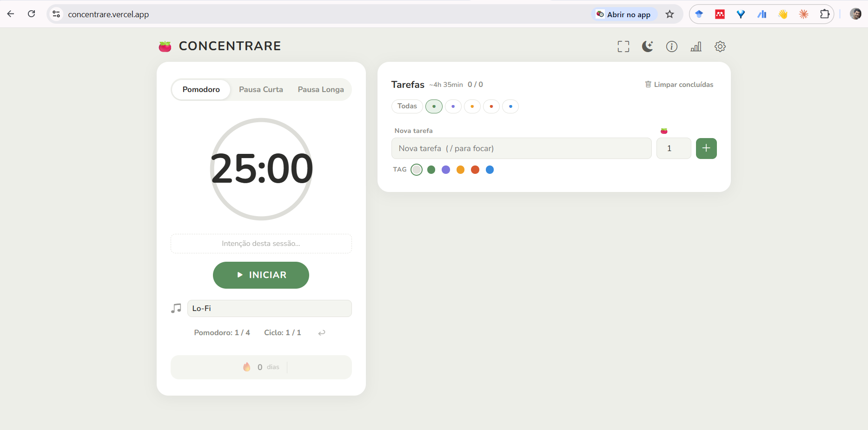Screen dimensions: 868x430
Task: Click the ~4h 35min estimate text
Action: point(446,85)
